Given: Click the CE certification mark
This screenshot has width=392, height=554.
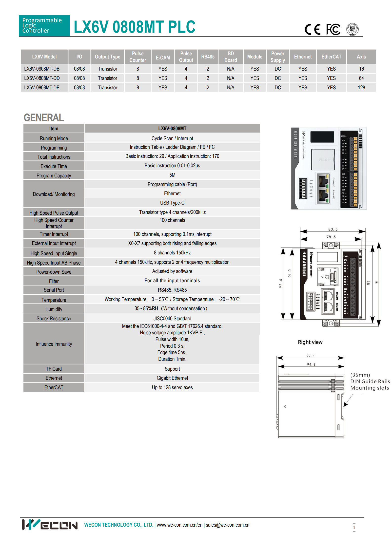Looking at the screenshot, I should (313, 30).
